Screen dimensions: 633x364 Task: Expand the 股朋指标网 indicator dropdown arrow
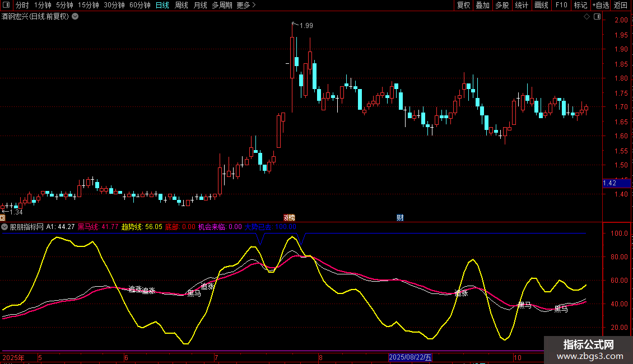point(5,227)
